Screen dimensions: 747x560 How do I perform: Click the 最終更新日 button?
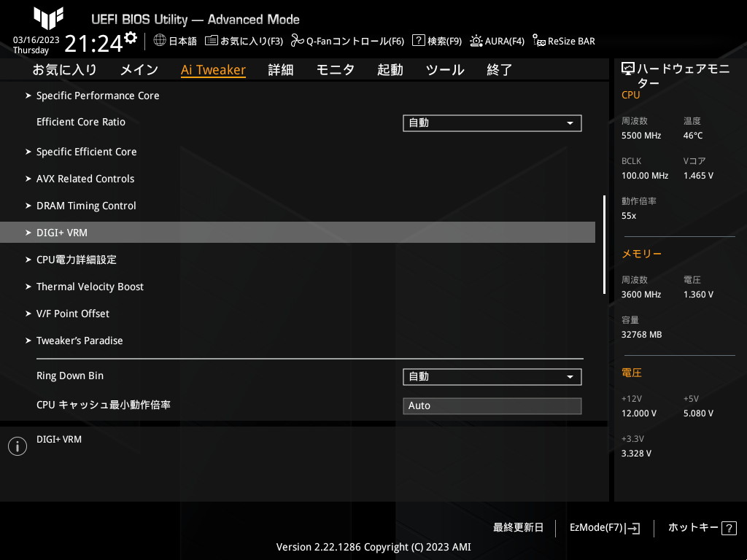518,528
